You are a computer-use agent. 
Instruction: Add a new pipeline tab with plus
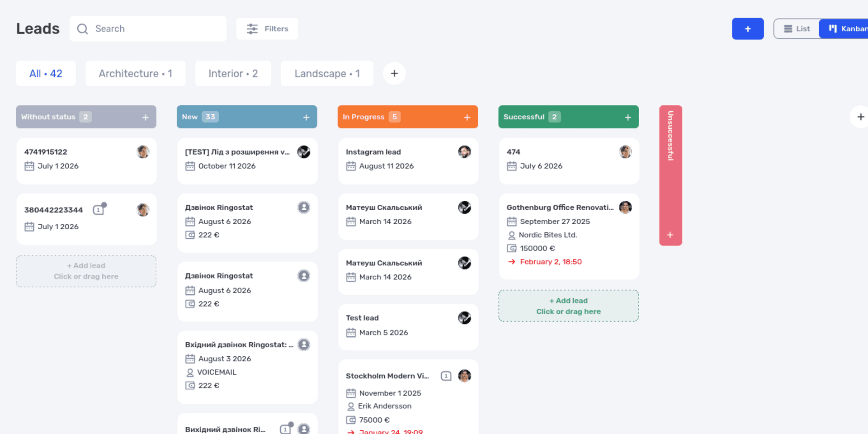(x=394, y=73)
